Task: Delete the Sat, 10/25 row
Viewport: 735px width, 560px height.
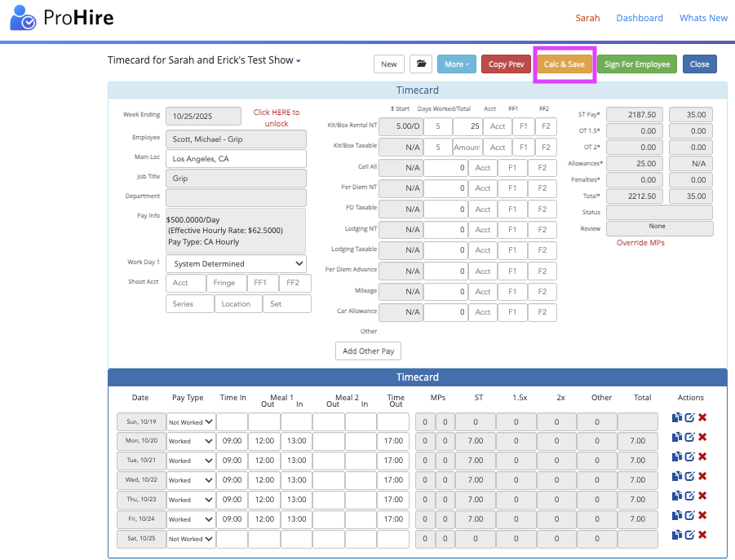Action: point(702,535)
